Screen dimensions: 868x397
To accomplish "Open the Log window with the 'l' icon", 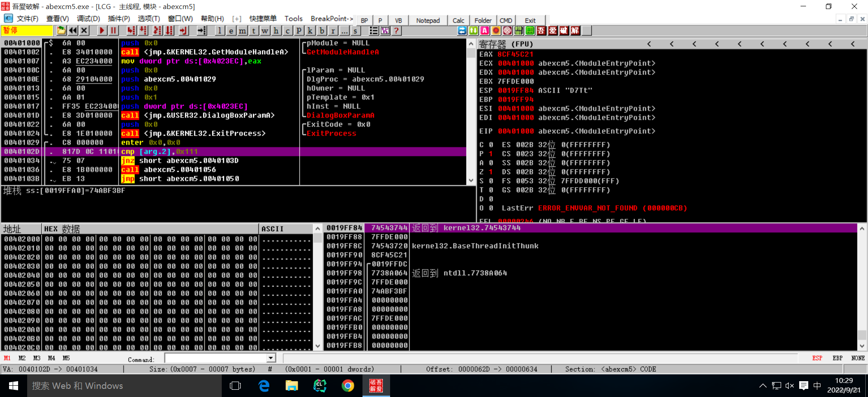I will tap(219, 31).
